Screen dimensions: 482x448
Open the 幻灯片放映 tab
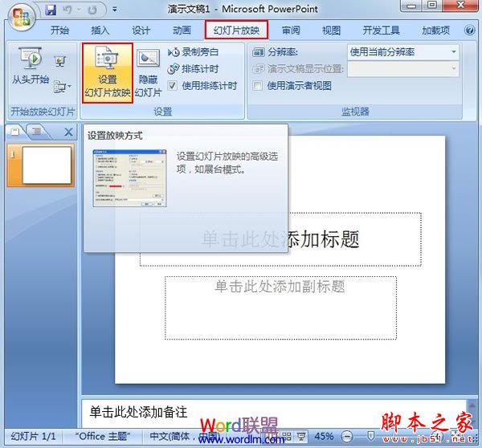236,31
